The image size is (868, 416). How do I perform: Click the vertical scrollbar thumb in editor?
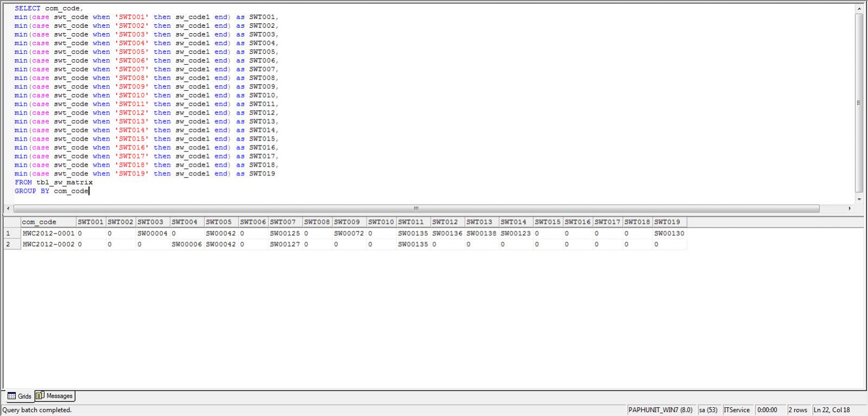[859, 103]
